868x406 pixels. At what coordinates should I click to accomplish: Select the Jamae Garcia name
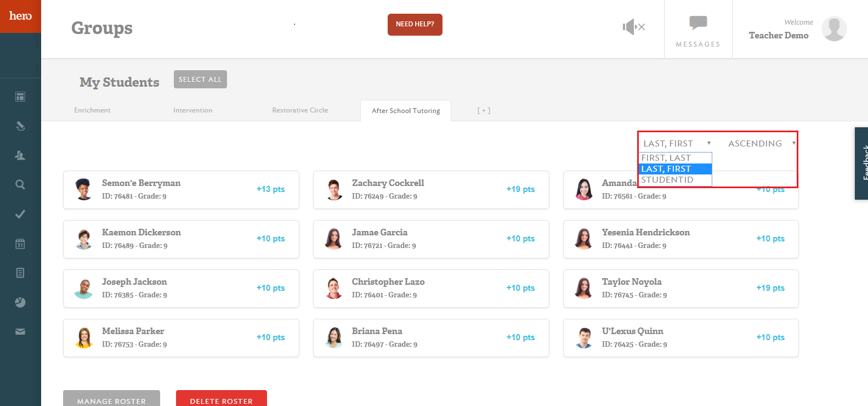pos(379,233)
